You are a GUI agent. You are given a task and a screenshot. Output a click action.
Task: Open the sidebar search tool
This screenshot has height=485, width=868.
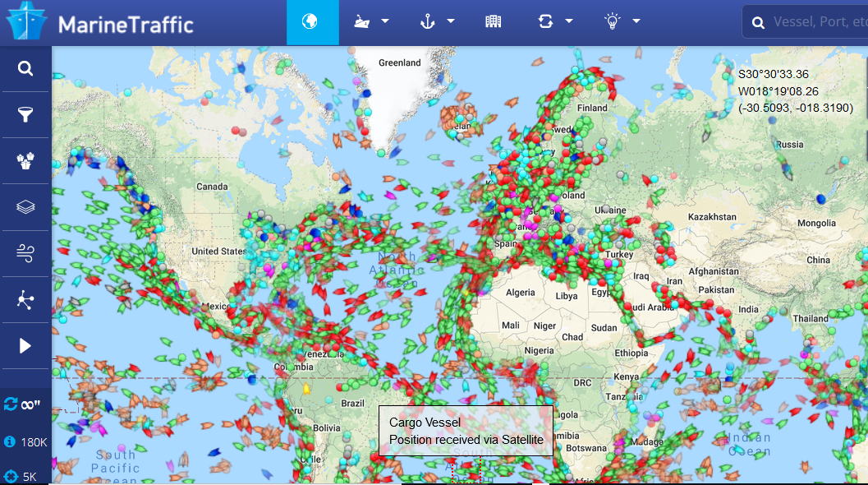[x=25, y=68]
